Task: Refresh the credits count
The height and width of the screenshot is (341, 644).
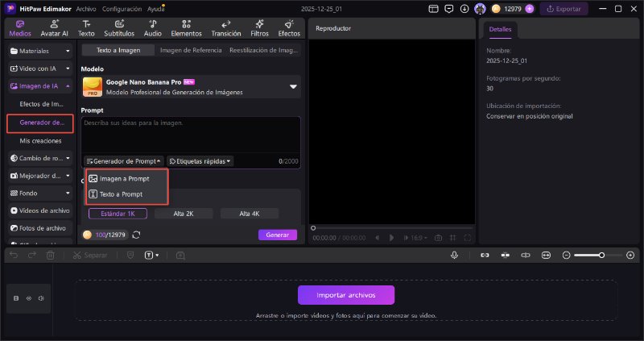Action: [x=136, y=235]
